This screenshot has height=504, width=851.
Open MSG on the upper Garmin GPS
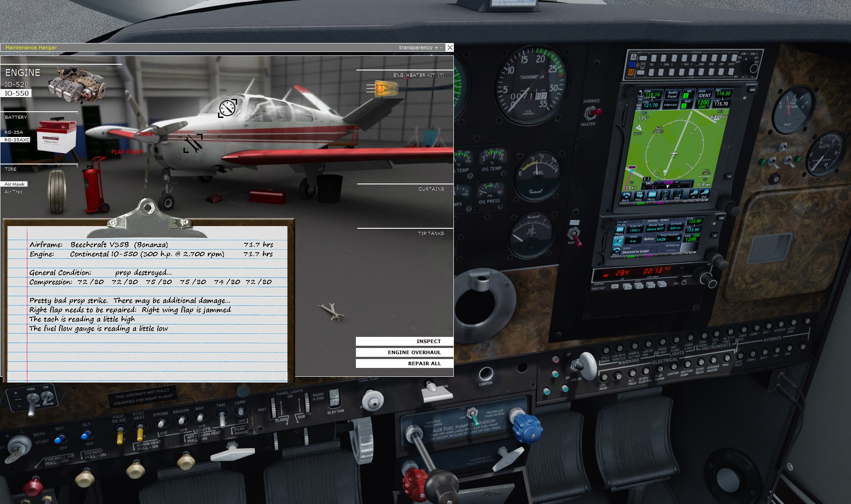pos(639,195)
